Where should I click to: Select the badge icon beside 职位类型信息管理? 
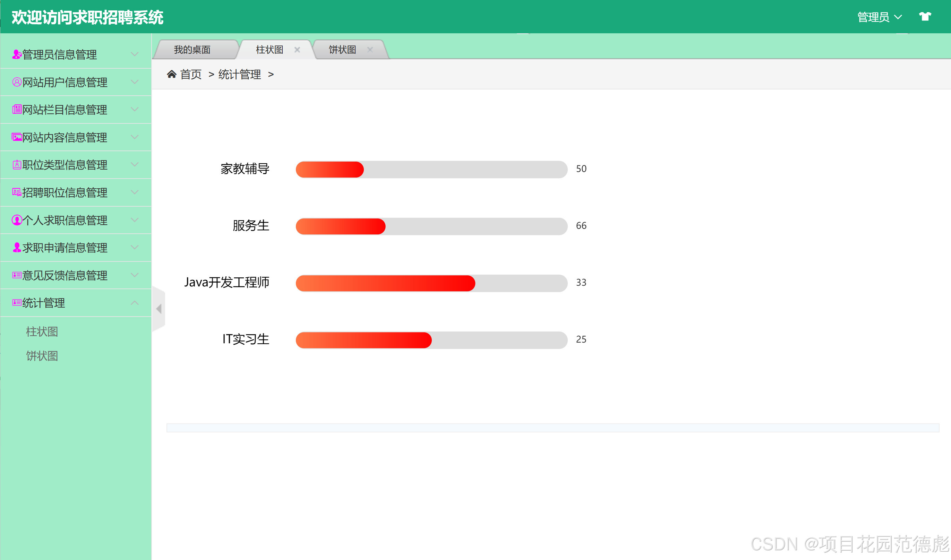click(17, 165)
